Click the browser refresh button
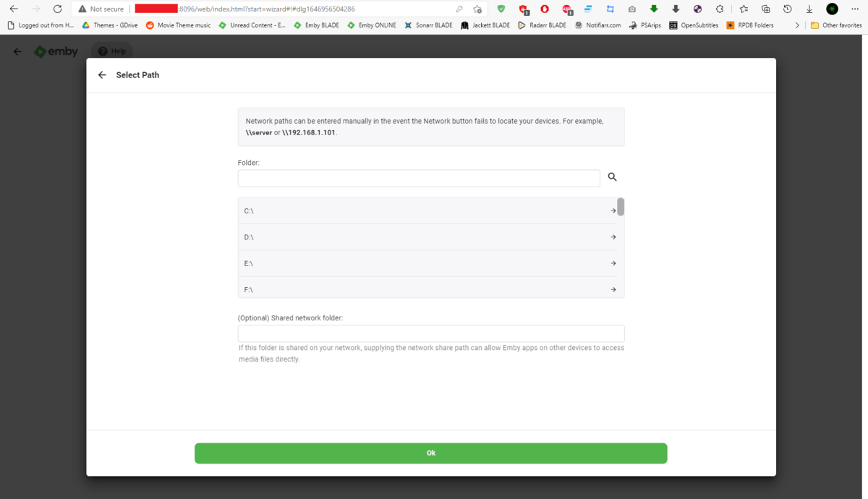This screenshot has height=499, width=868. pyautogui.click(x=57, y=9)
